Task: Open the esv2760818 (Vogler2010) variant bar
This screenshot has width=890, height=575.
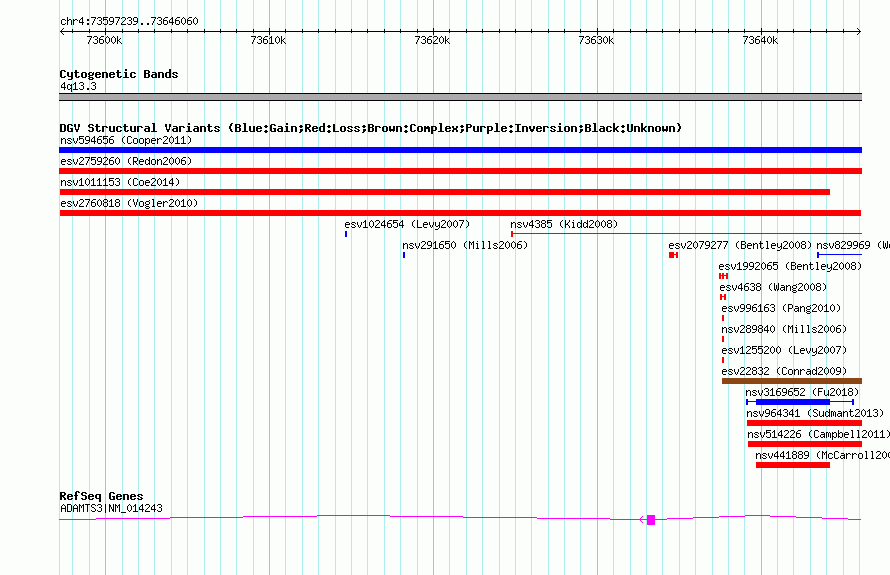Action: point(460,213)
